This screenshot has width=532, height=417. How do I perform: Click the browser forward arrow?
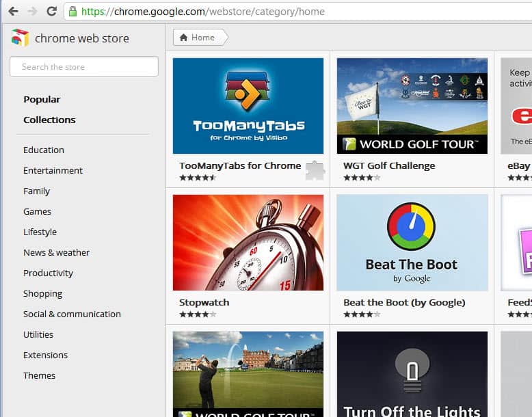pyautogui.click(x=32, y=11)
